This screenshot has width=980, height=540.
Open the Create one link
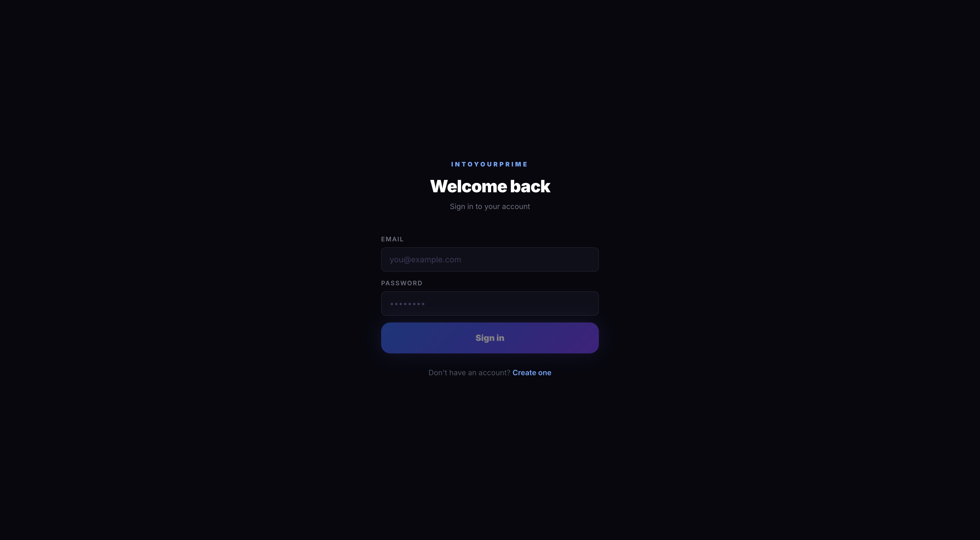(x=531, y=373)
